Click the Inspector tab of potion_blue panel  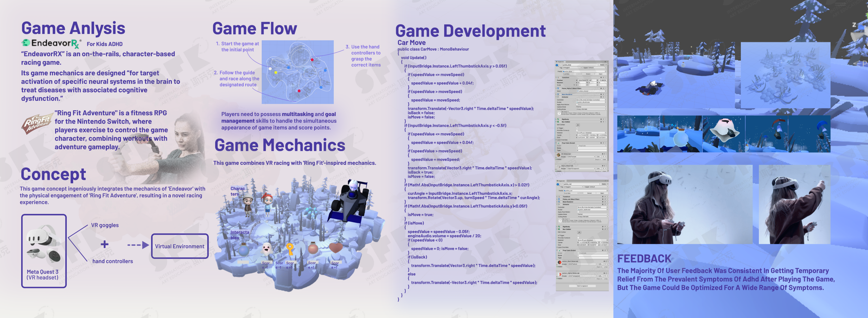click(560, 62)
